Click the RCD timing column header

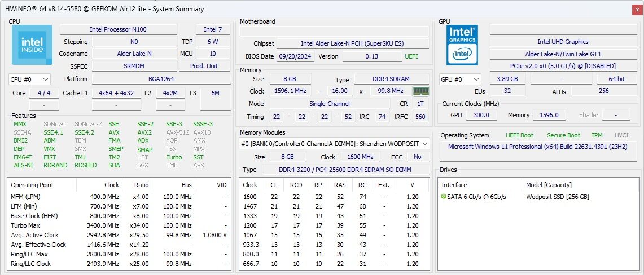pos(296,185)
